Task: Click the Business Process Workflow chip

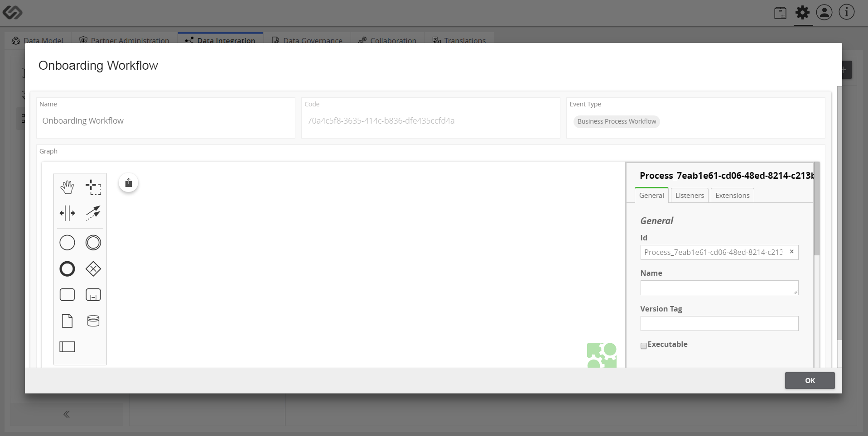Action: coord(617,121)
